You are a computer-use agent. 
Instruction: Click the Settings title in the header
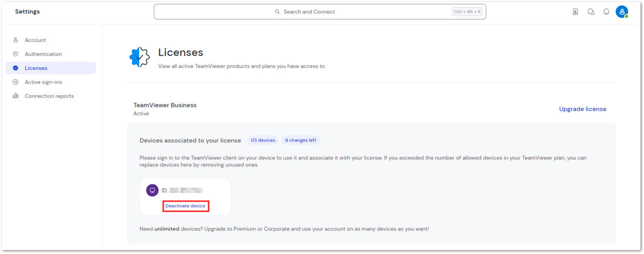click(27, 12)
